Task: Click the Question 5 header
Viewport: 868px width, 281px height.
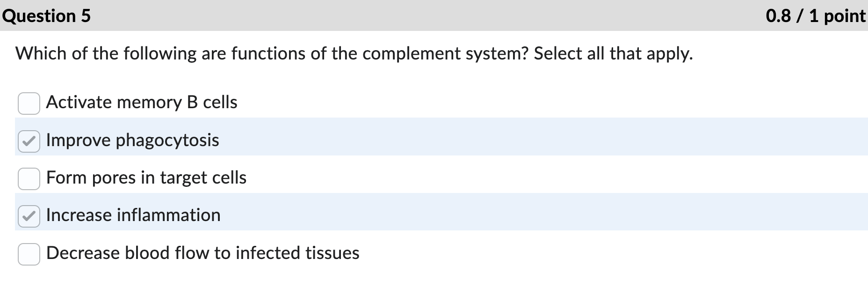Action: [x=49, y=16]
